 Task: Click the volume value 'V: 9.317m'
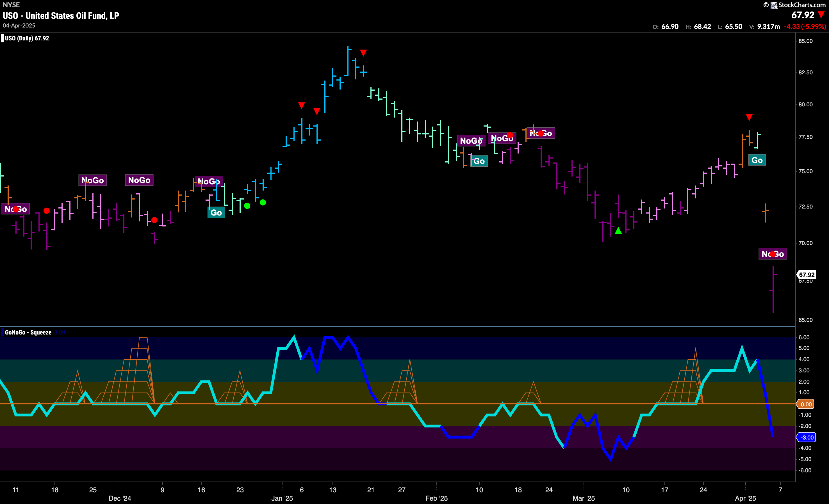pos(765,27)
